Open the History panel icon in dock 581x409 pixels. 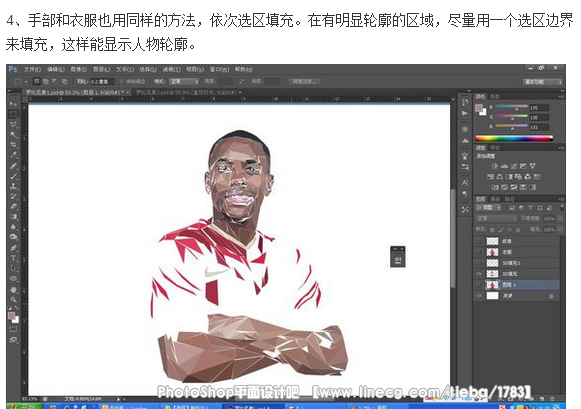click(x=465, y=102)
